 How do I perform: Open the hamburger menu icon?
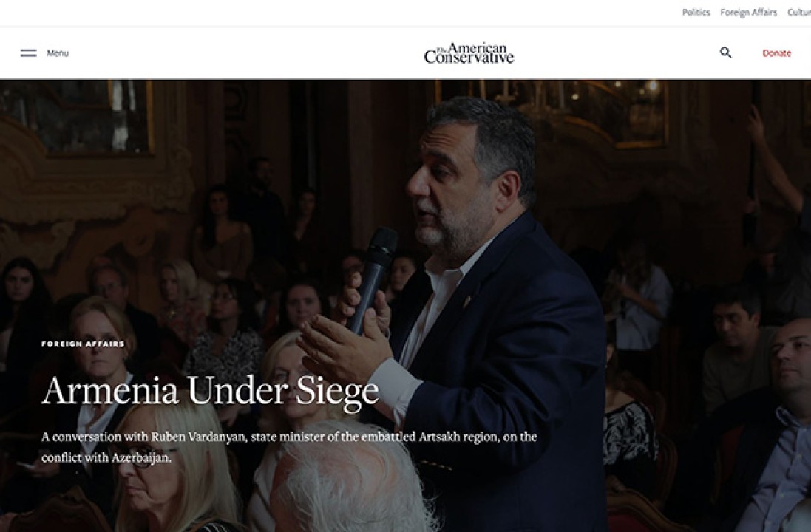pos(28,52)
